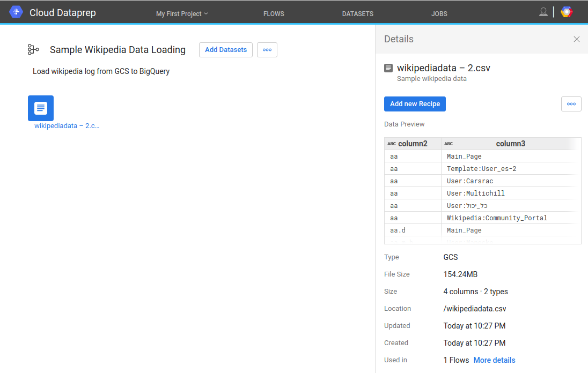This screenshot has width=588, height=373.
Task: Click the flow description Load wikipedia log text
Action: (101, 71)
